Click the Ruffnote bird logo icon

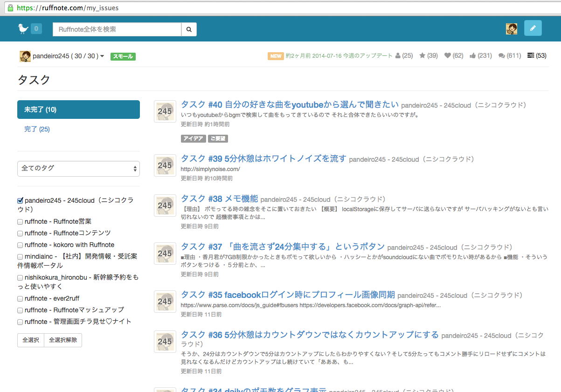23,29
